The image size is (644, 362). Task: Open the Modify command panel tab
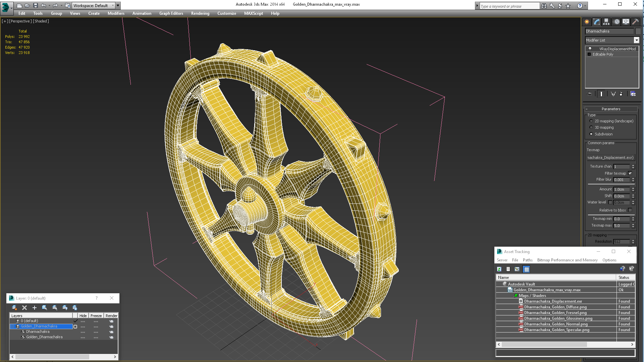tap(596, 22)
